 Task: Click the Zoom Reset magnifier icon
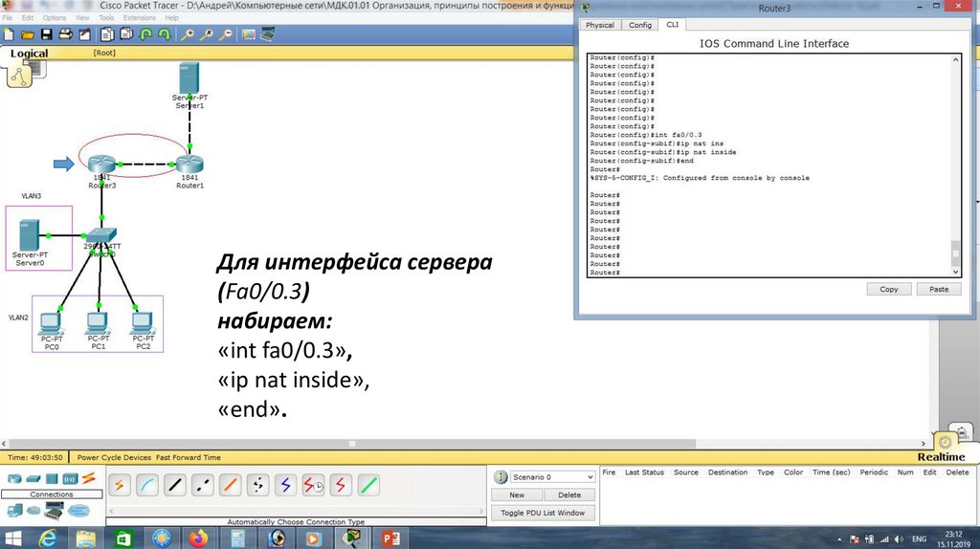207,34
